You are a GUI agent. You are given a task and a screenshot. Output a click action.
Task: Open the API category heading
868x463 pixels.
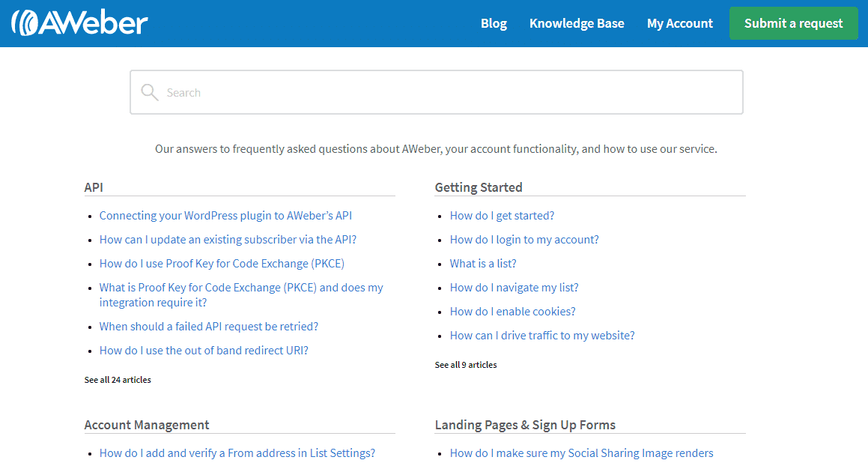point(93,187)
